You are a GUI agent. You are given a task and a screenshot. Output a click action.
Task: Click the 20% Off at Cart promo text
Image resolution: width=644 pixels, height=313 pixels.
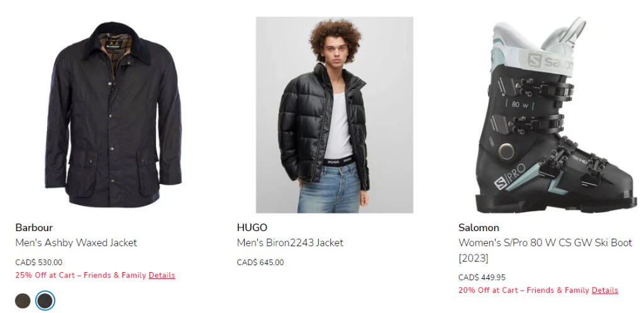coord(524,290)
